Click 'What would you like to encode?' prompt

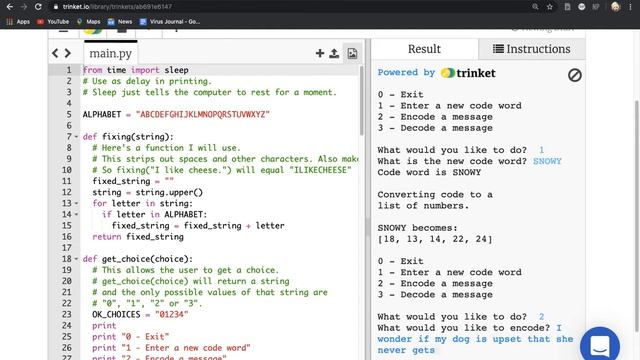point(464,328)
